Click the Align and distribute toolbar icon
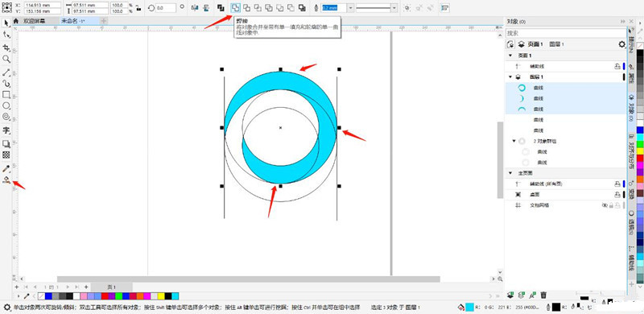644x314 pixels. [x=444, y=8]
